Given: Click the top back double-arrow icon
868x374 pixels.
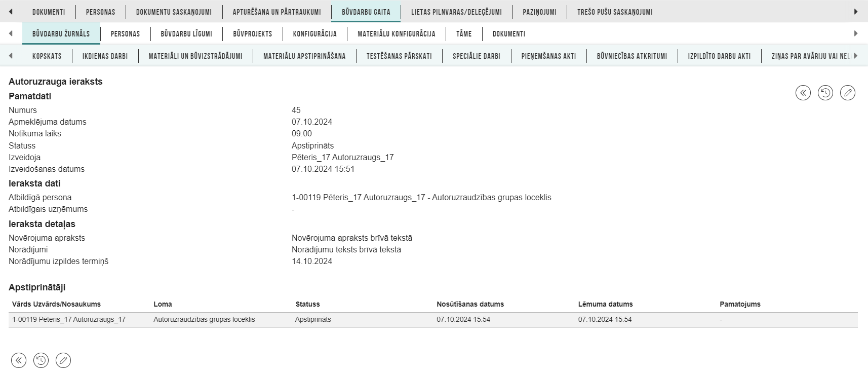Looking at the screenshot, I should (x=803, y=93).
